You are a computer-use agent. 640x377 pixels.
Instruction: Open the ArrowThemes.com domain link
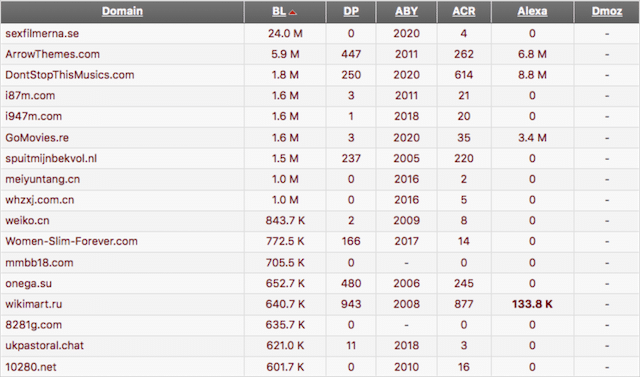52,54
